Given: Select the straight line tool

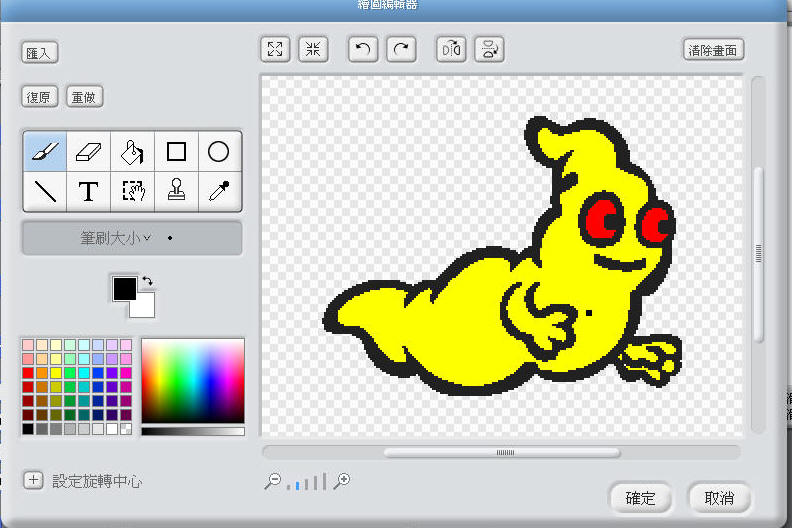Looking at the screenshot, I should click(x=45, y=191).
